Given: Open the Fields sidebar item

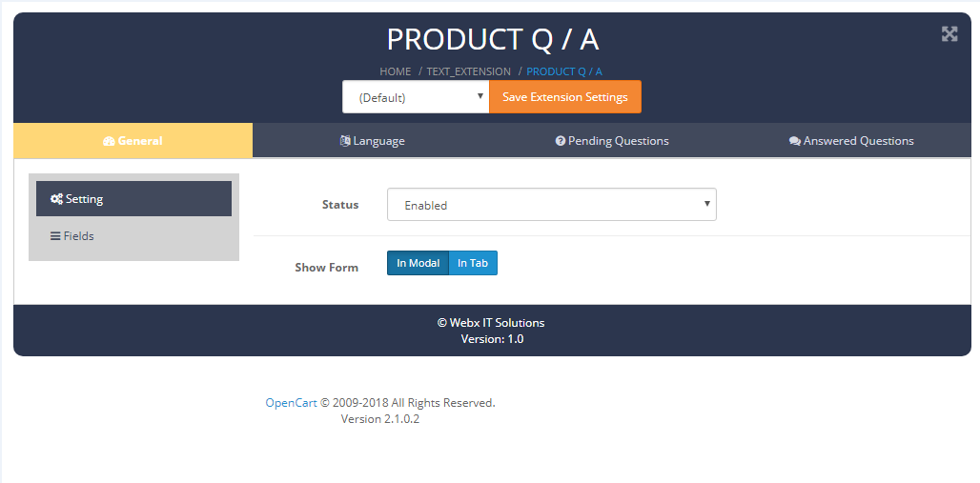Looking at the screenshot, I should (133, 236).
